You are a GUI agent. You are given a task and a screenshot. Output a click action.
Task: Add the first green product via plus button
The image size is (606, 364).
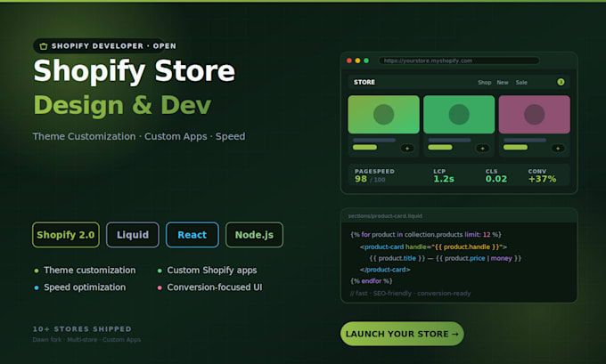coord(407,149)
